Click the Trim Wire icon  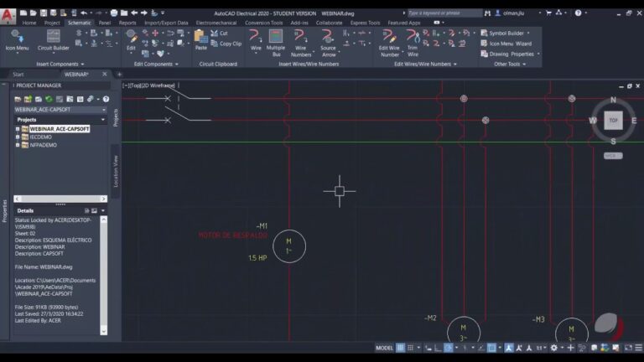coord(413,39)
